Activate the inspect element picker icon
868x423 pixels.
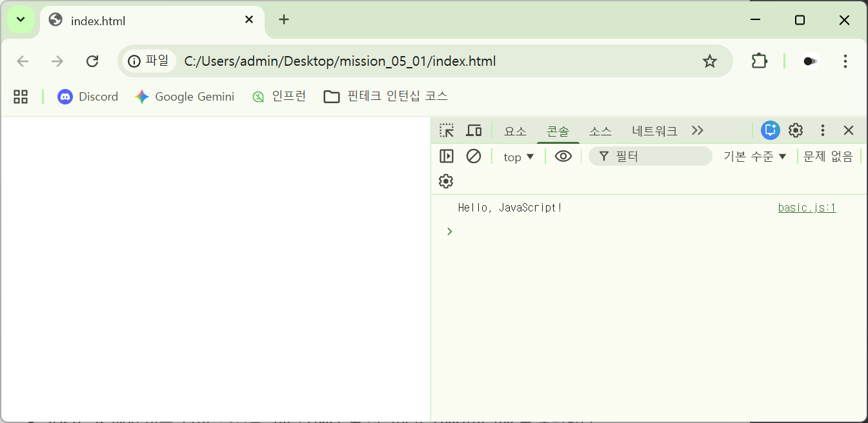[x=447, y=131]
